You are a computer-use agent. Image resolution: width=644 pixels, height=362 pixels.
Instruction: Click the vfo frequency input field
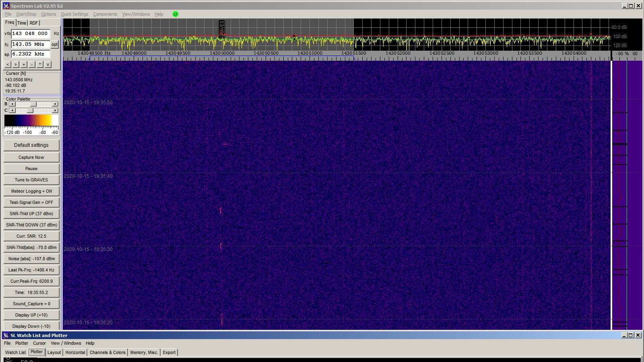pos(31,33)
